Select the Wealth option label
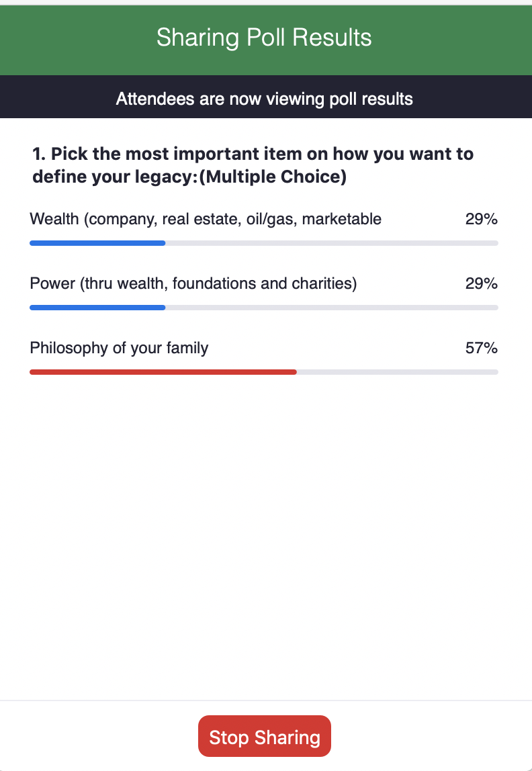The height and width of the screenshot is (771, 532). click(x=206, y=219)
